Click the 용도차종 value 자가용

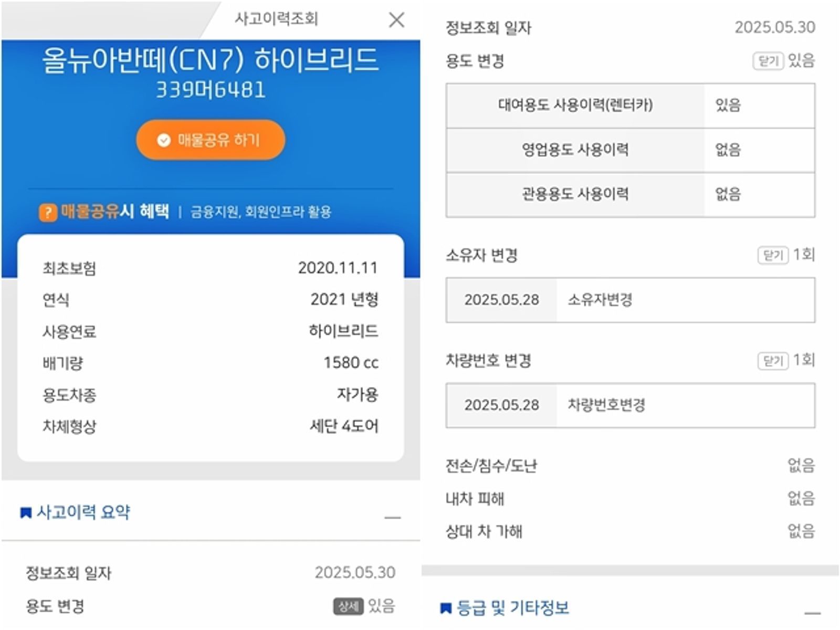tap(358, 394)
